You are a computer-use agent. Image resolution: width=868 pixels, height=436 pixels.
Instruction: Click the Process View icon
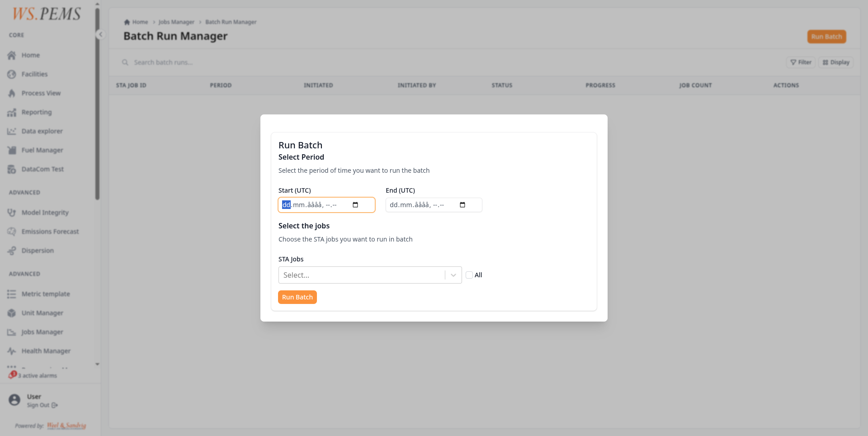click(12, 93)
